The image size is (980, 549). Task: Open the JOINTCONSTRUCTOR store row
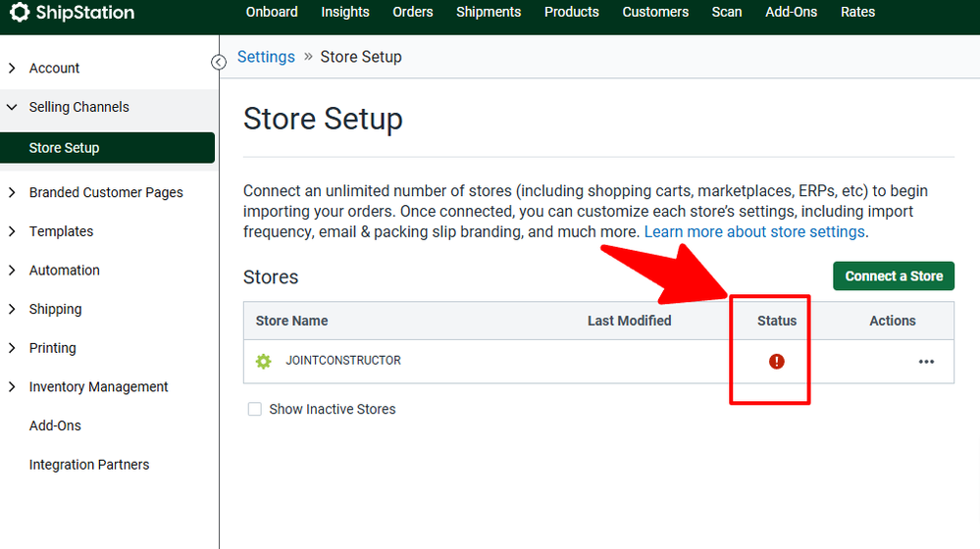(343, 361)
